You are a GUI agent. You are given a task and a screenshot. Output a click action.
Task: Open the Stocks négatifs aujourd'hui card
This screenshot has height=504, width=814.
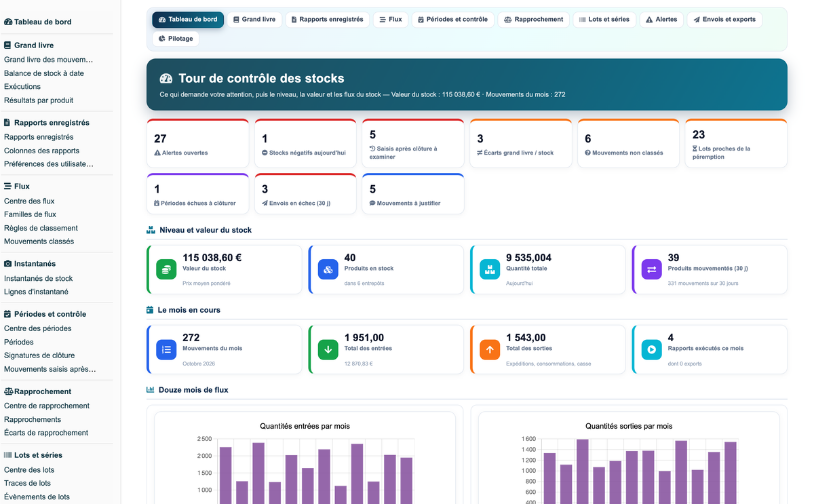[305, 143]
